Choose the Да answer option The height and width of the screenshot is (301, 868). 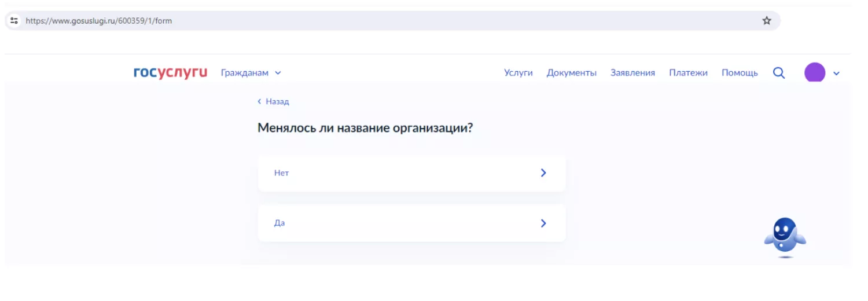[411, 223]
